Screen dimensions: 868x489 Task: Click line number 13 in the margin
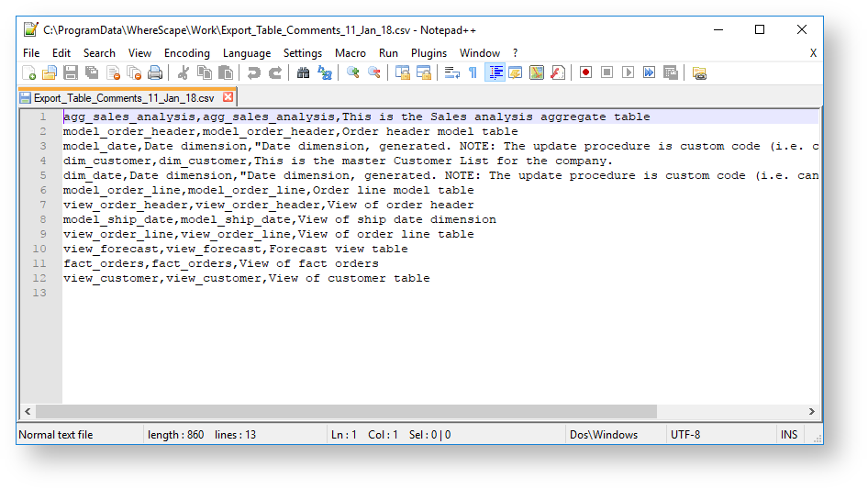tap(39, 293)
